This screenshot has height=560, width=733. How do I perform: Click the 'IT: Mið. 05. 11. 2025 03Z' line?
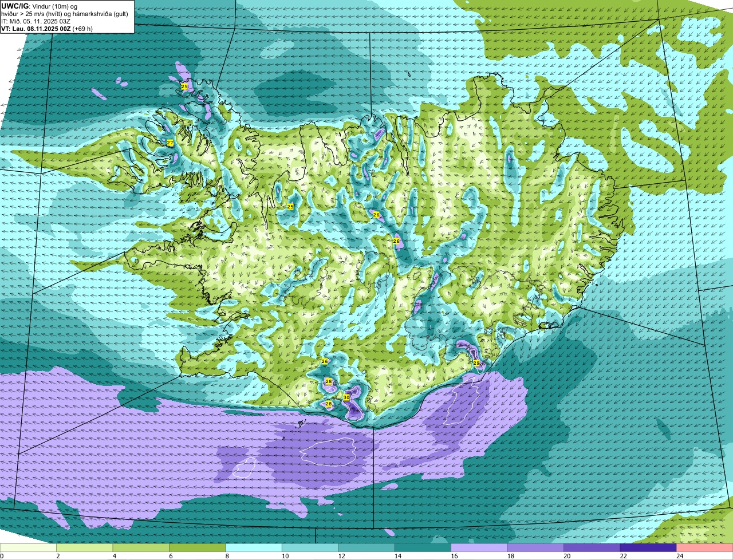[x=36, y=21]
